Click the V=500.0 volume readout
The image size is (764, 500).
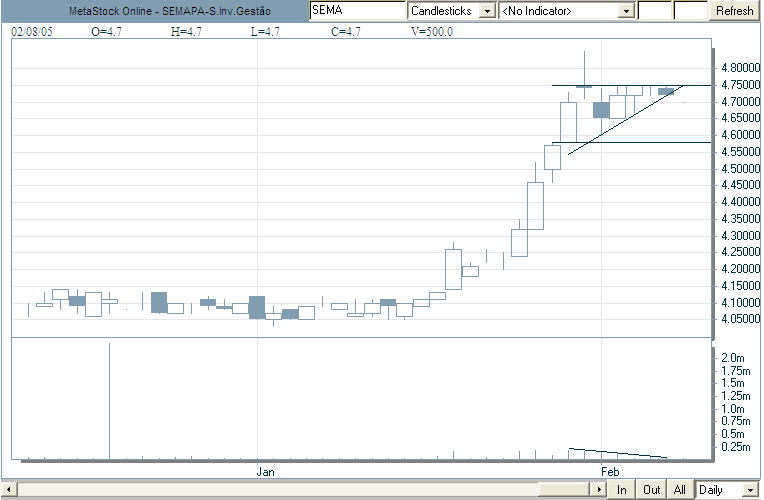(432, 32)
